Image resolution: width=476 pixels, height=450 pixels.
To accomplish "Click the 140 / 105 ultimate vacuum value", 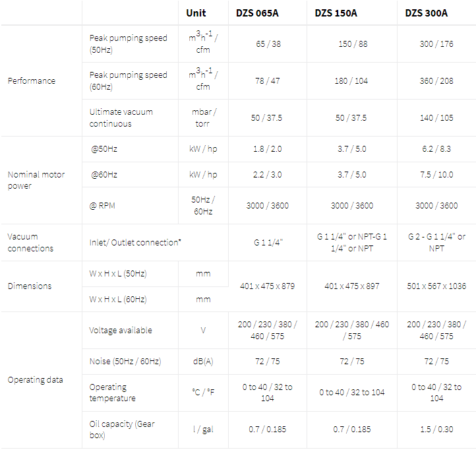I will point(436,117).
